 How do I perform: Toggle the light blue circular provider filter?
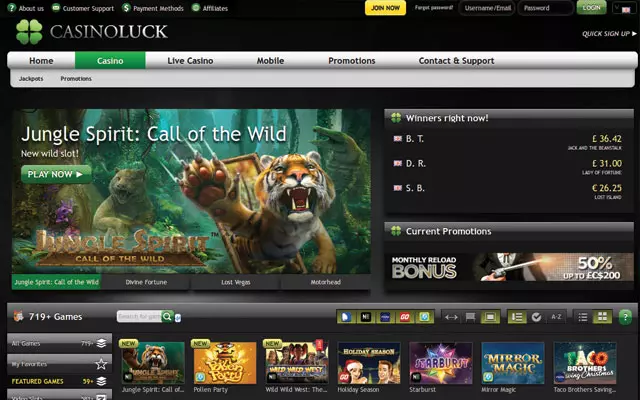(x=424, y=317)
